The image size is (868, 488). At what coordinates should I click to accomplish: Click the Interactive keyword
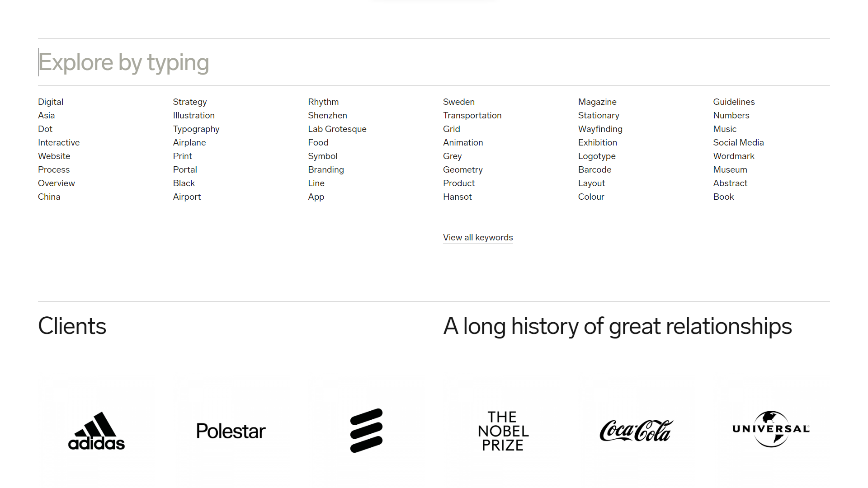tap(59, 143)
